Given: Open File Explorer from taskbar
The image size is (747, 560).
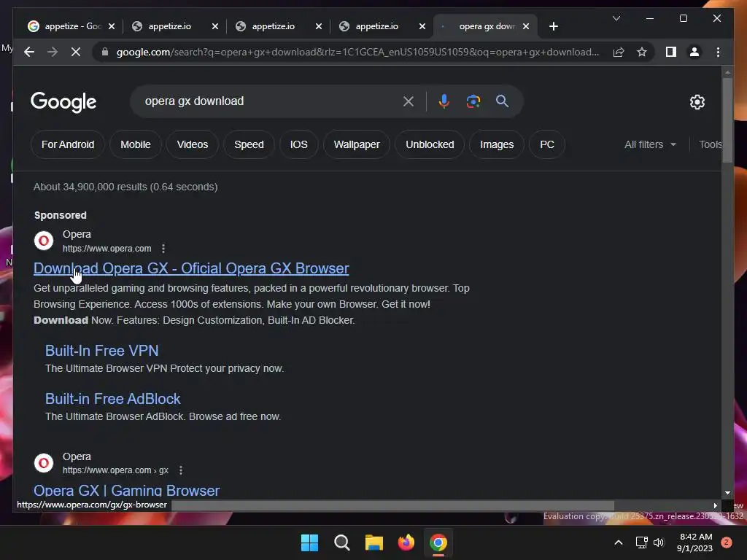Looking at the screenshot, I should pos(374,542).
